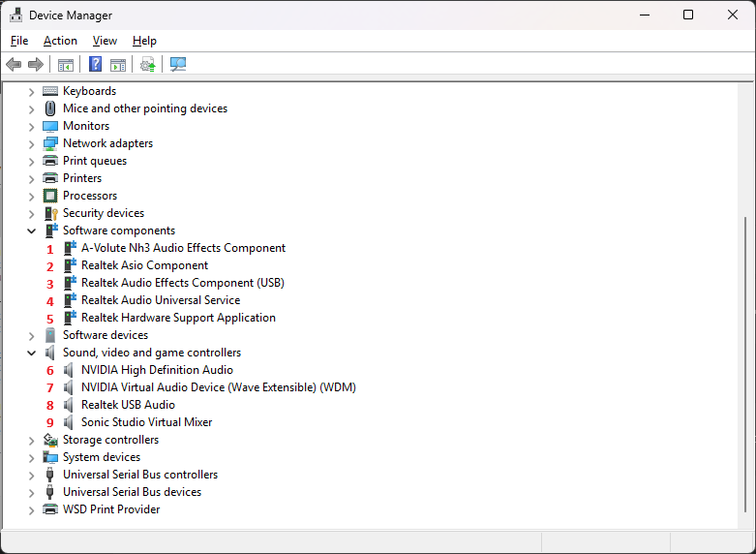Image resolution: width=756 pixels, height=554 pixels.
Task: Expand the Print queues chevron
Action: click(x=31, y=162)
